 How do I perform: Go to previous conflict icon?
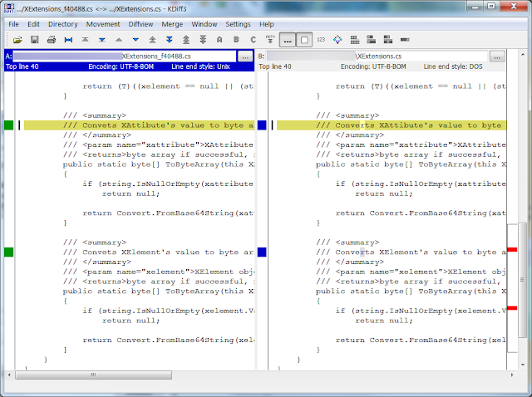152,40
